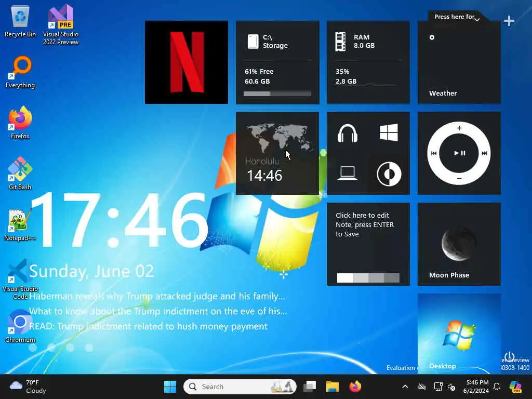Click the Windows logo icon in the tile
532x399 pixels.
(389, 132)
